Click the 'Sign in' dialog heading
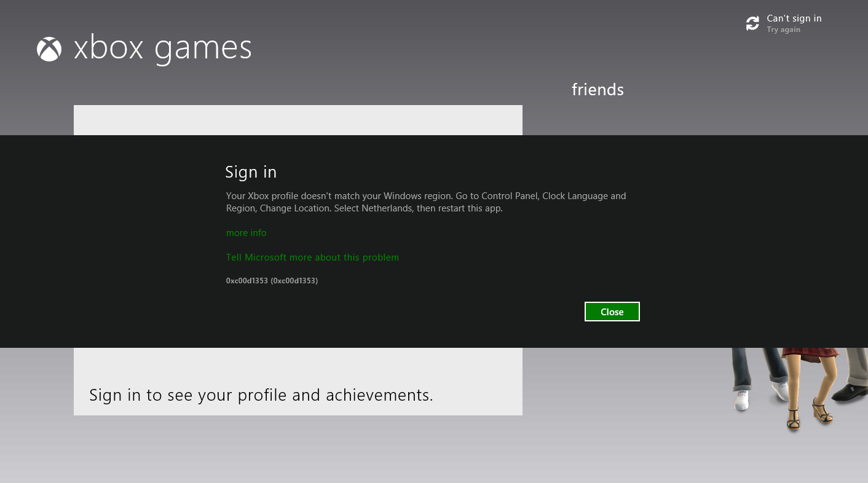Screen dimensions: 868x483 pyautogui.click(x=251, y=172)
